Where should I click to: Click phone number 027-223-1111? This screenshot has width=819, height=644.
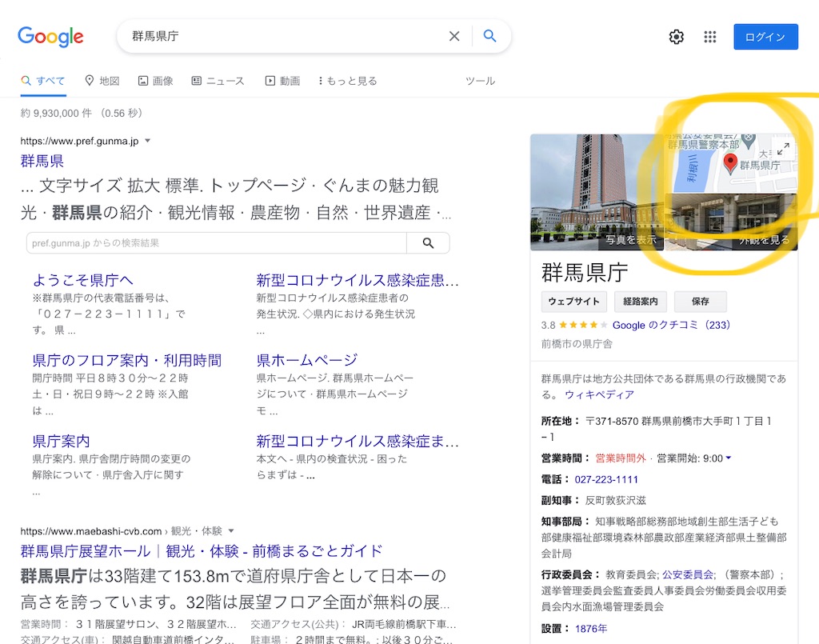click(x=606, y=479)
